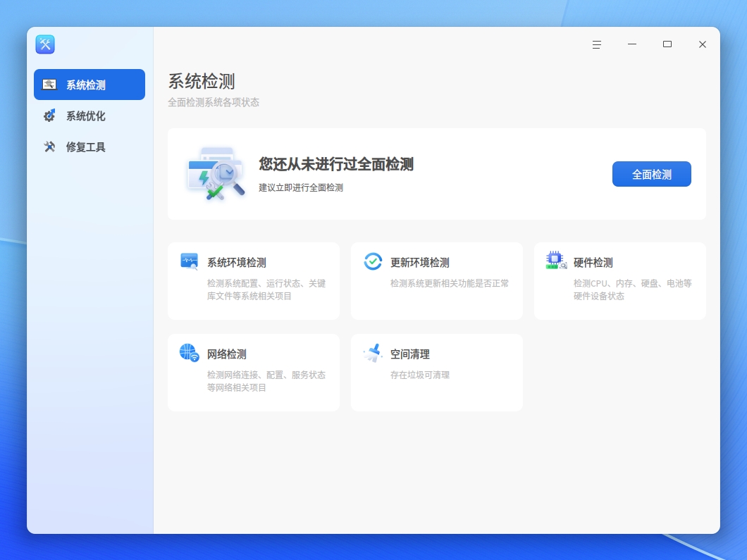
Task: Click the 系统优化 gear icon
Action: [x=49, y=116]
